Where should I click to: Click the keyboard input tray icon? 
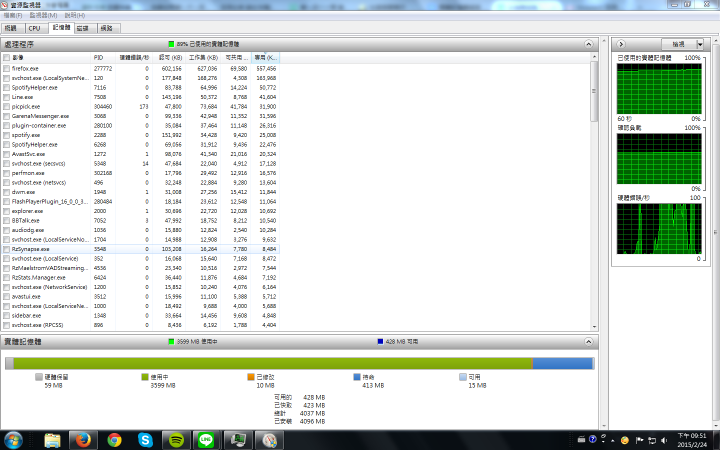click(x=581, y=439)
